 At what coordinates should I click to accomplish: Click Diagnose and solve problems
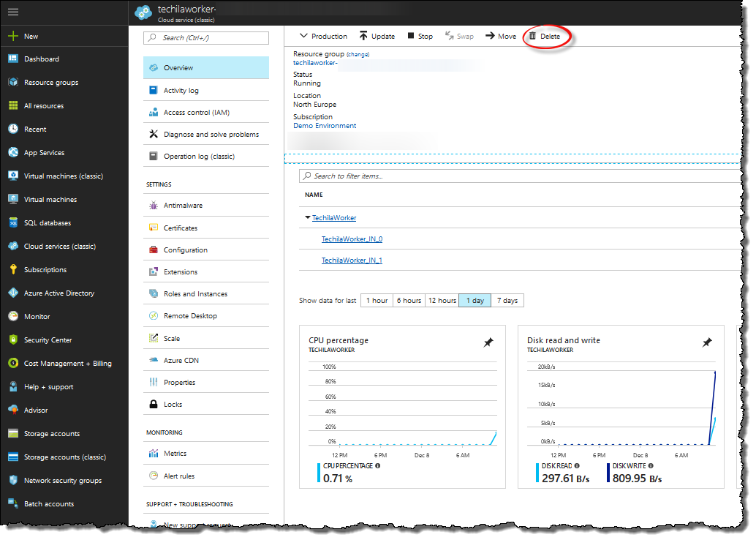tap(206, 134)
